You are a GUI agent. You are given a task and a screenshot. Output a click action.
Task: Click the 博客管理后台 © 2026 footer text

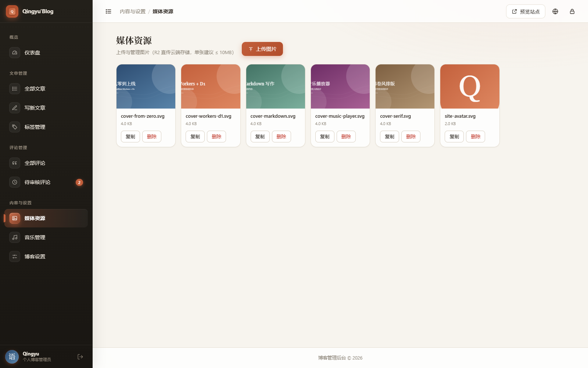click(340, 358)
